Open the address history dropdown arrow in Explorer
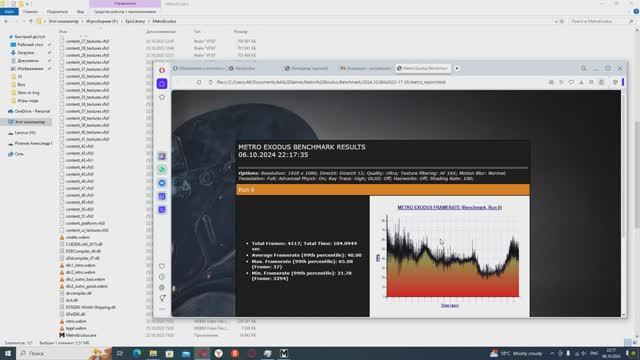The height and width of the screenshot is (360, 640). (x=556, y=21)
